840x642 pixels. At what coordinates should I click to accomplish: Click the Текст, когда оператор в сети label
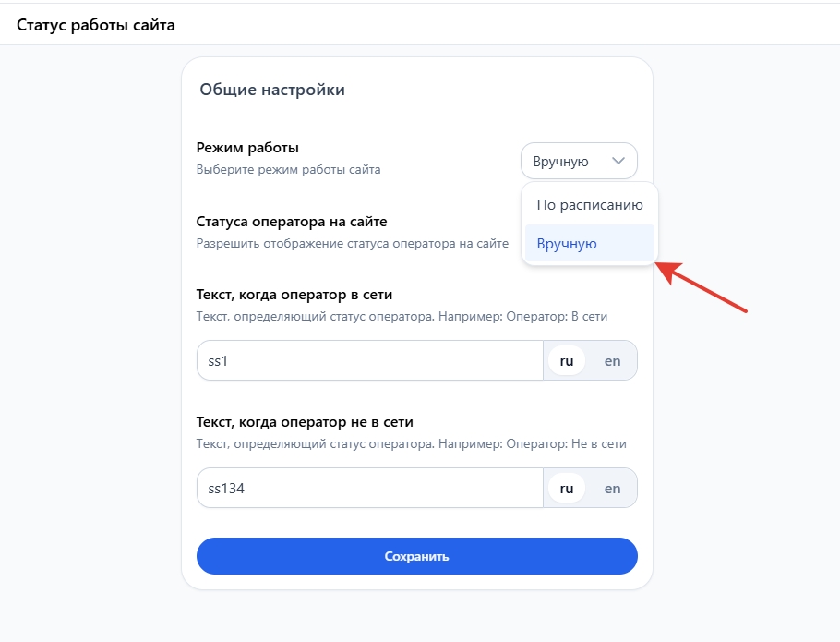pos(294,296)
